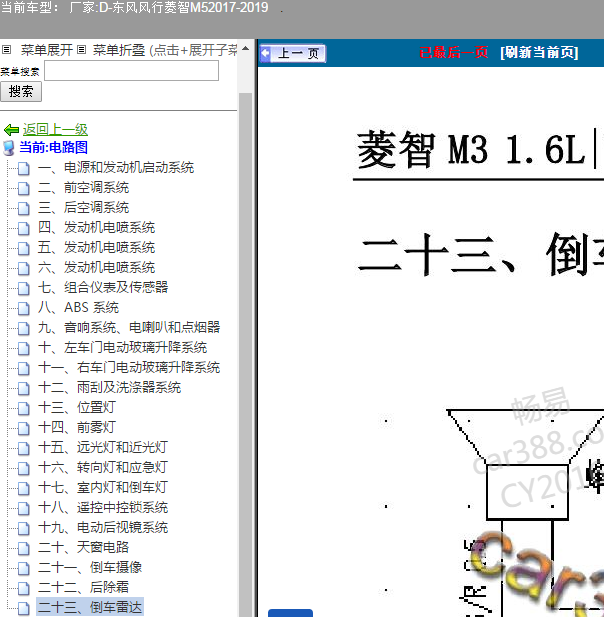Click the page icon beside 十九、电动后视镜系统
This screenshot has height=617, width=604.
tap(24, 528)
